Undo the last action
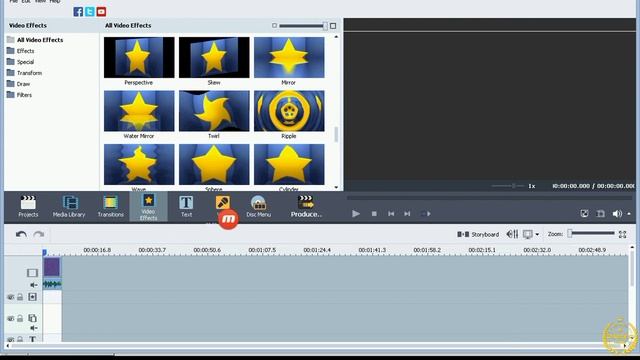Viewport: 640px width, 360px height. pos(21,234)
